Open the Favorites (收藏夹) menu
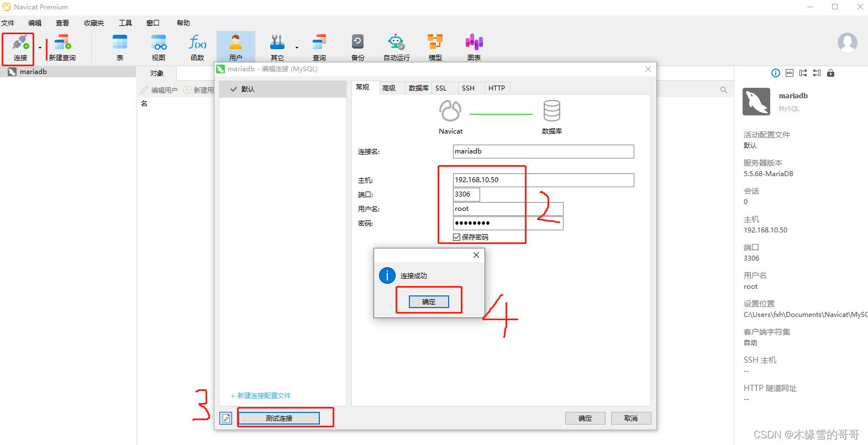868x445 pixels. pyautogui.click(x=94, y=23)
